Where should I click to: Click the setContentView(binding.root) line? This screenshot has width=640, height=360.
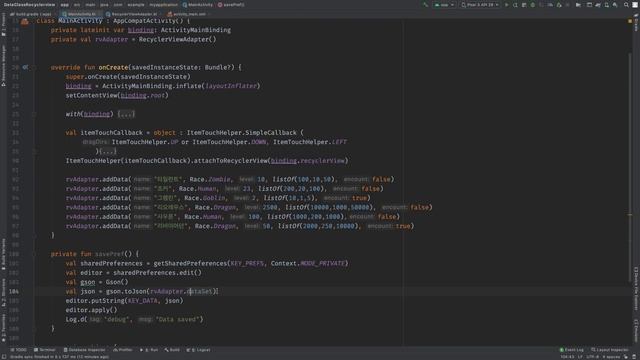pyautogui.click(x=117, y=95)
